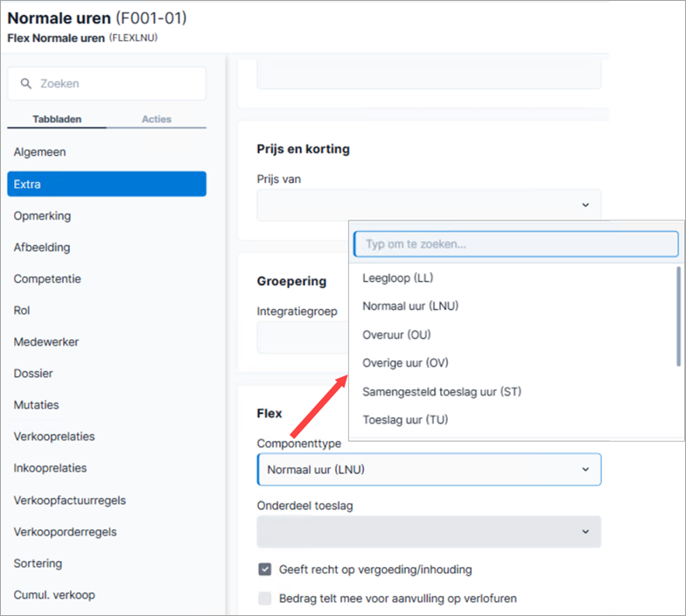
Task: Click the Typ om te zoeken field
Action: (516, 244)
